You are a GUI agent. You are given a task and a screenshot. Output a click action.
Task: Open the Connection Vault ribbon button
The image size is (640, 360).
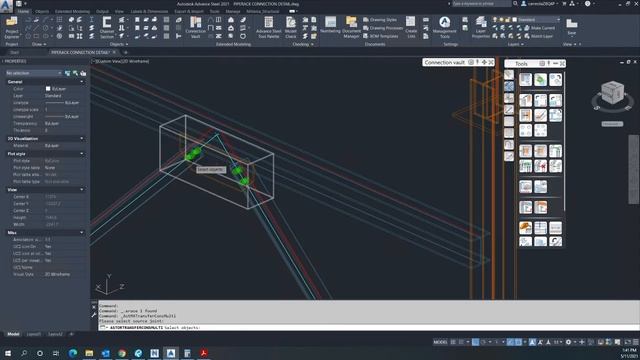point(196,27)
